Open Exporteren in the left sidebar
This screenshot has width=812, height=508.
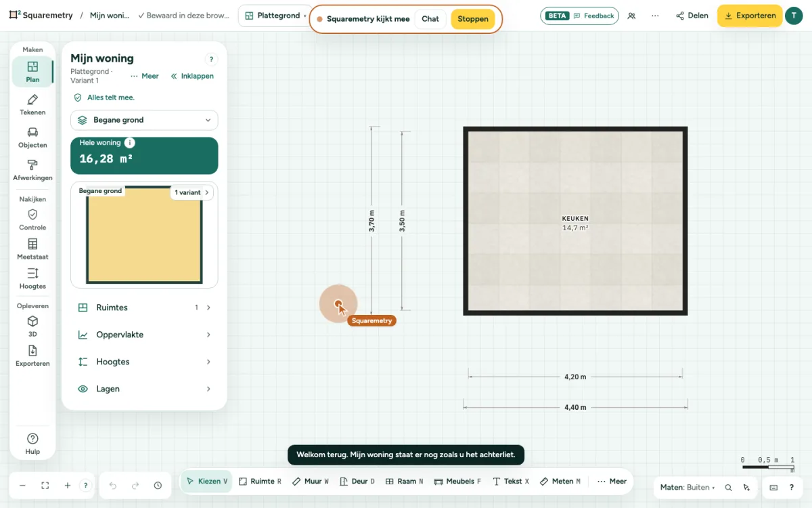32,356
